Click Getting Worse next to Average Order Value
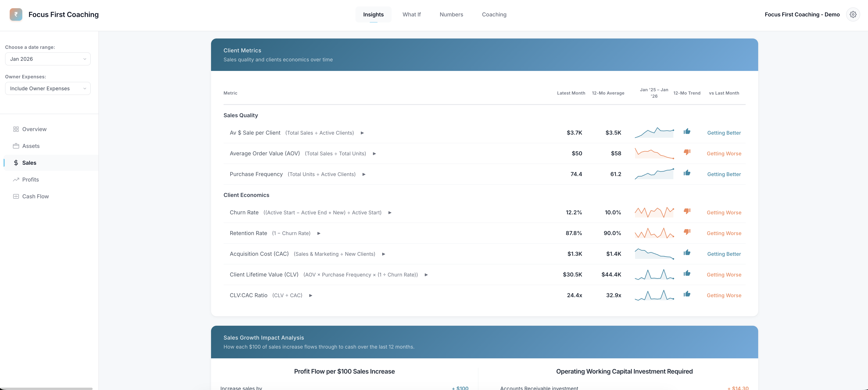The image size is (868, 390). [x=724, y=153]
